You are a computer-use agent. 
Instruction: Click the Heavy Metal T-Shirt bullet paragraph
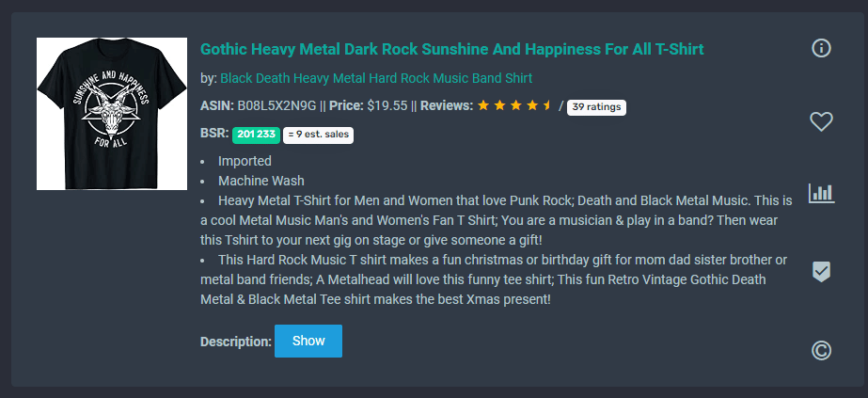click(x=497, y=220)
